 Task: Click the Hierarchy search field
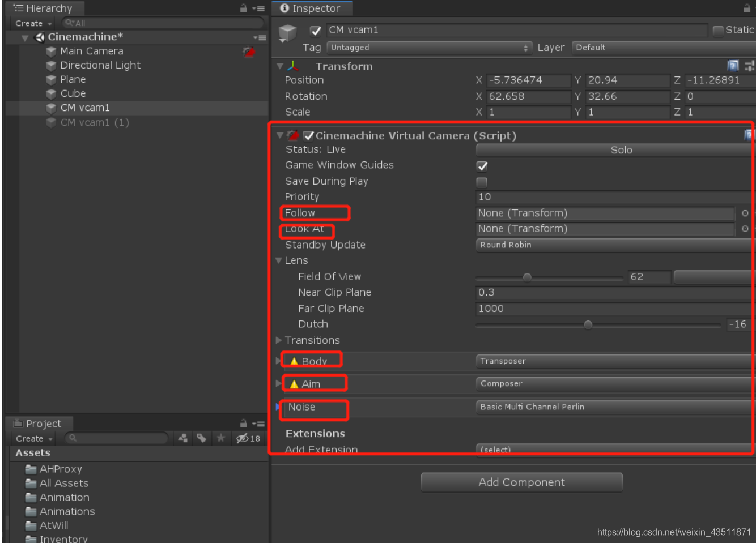163,23
